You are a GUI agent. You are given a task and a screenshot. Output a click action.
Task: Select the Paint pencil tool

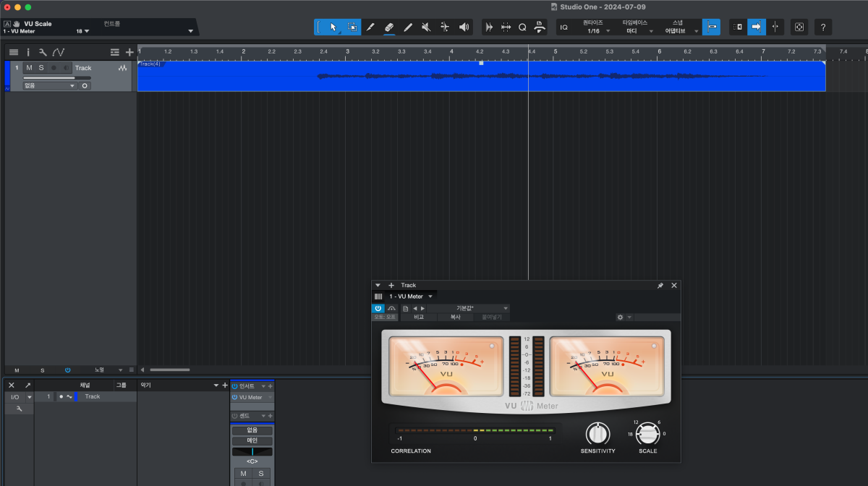point(408,27)
